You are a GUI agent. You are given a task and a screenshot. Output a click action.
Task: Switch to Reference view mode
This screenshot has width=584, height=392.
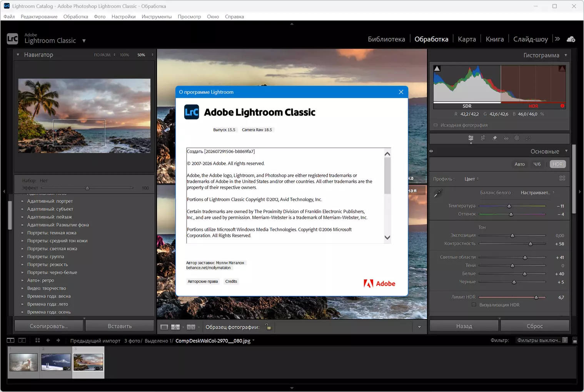coord(175,327)
